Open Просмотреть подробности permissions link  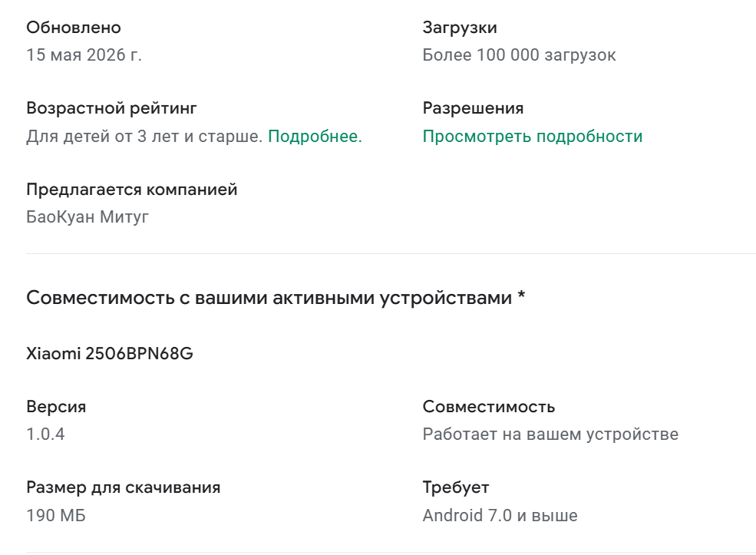click(533, 137)
